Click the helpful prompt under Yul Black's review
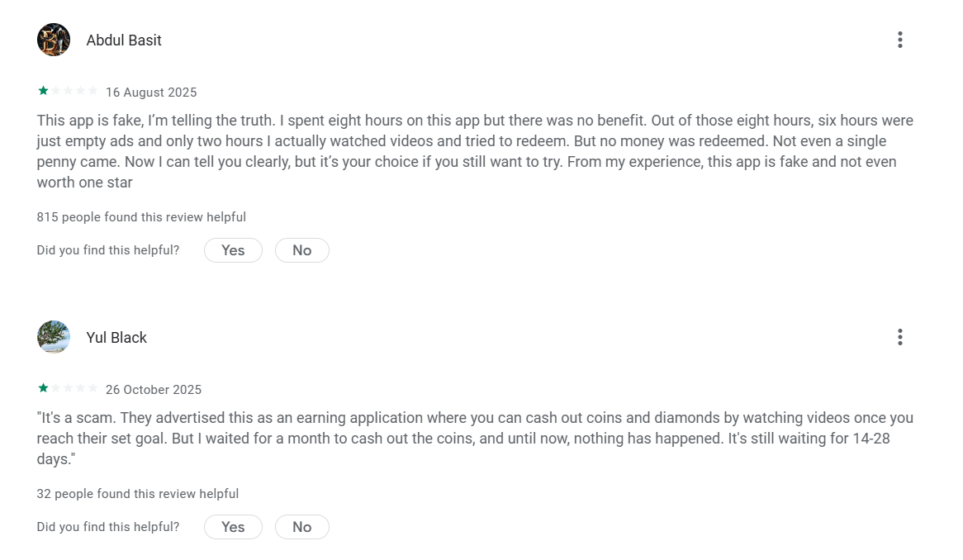 108,527
